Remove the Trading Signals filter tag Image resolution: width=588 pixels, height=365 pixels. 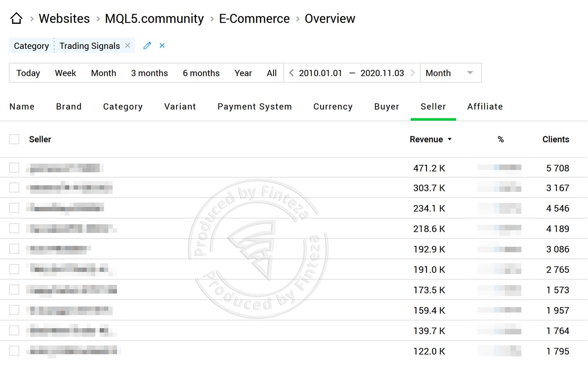pos(127,46)
